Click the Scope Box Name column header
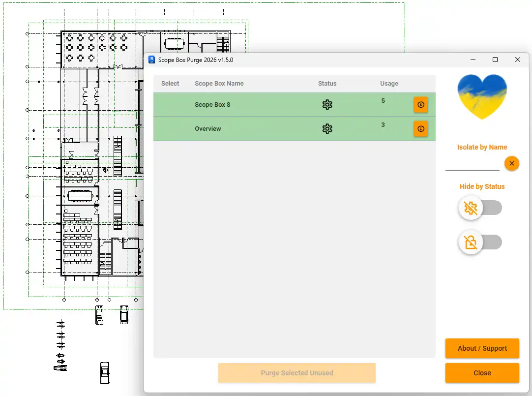The height and width of the screenshot is (396, 532). pyautogui.click(x=219, y=84)
